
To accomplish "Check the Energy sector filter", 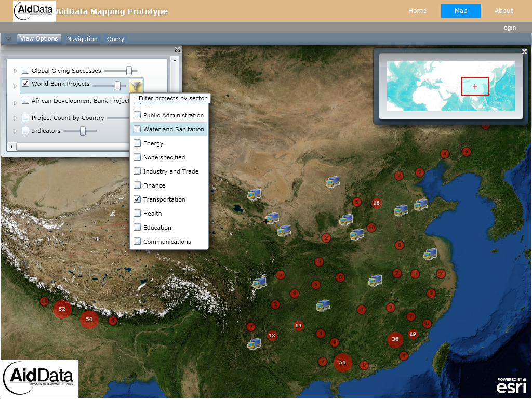I will (x=137, y=143).
